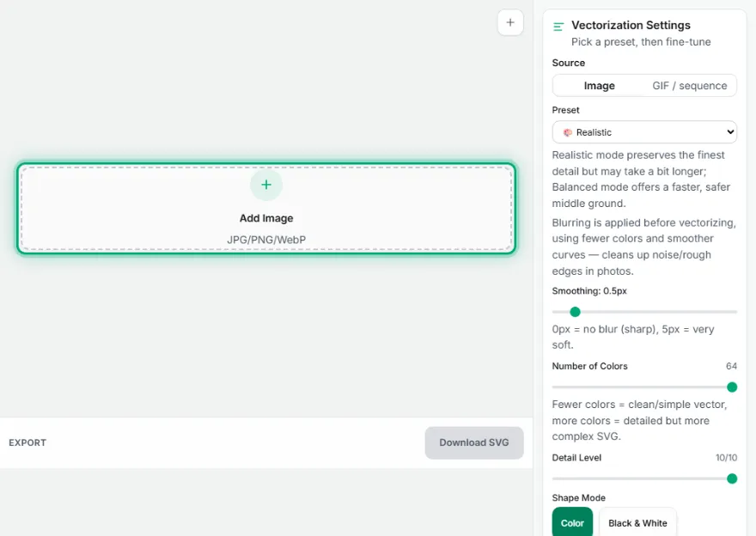Click the Vectorization Settings header icon
This screenshot has width=756, height=536.
558,27
